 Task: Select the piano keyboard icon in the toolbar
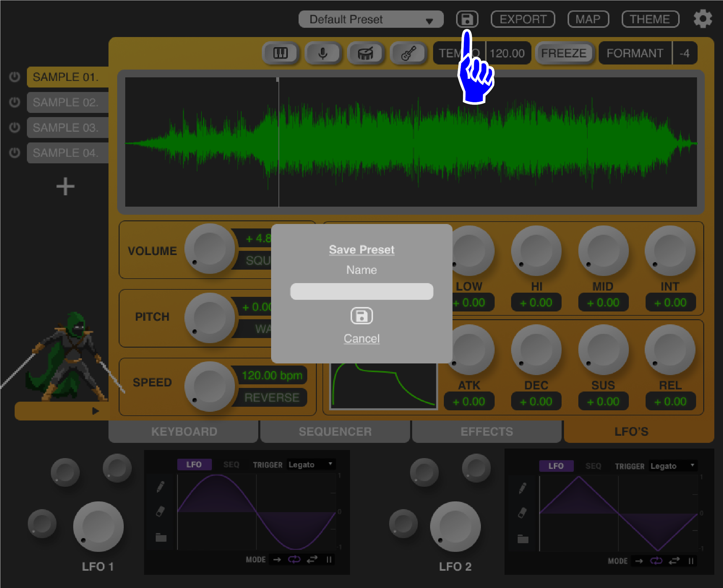pos(281,53)
